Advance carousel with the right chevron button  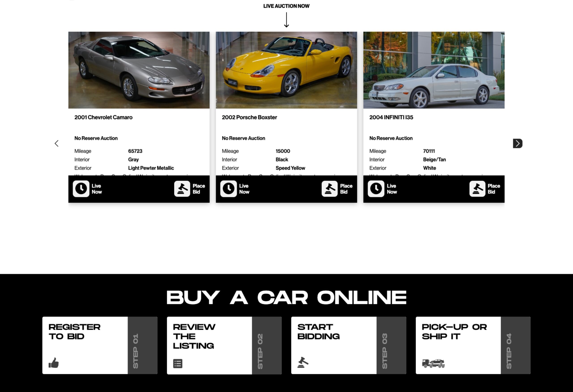pyautogui.click(x=517, y=144)
